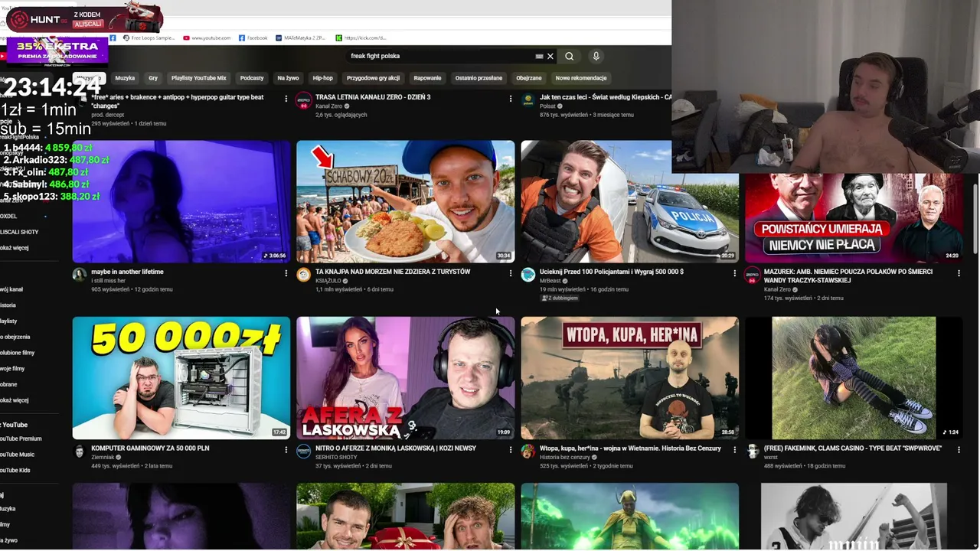This screenshot has width=980, height=551.
Task: Click KSIĄŻULO channel avatar
Action: point(303,275)
